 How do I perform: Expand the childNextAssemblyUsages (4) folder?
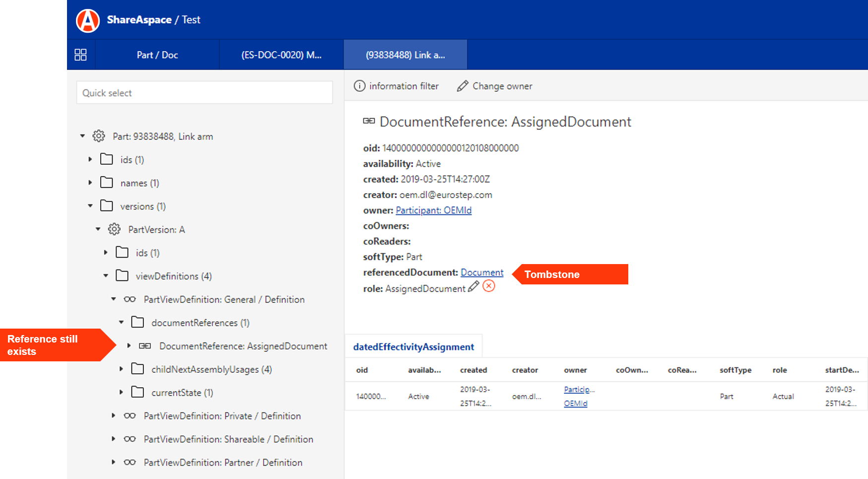[x=121, y=369]
